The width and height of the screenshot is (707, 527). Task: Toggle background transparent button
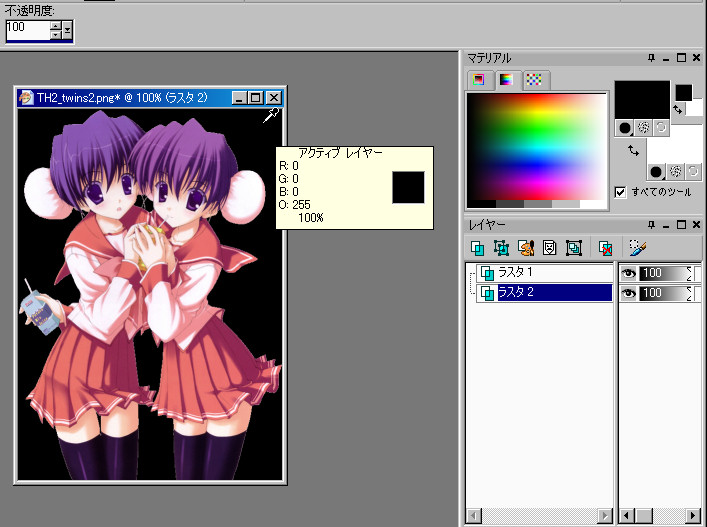pos(693,171)
